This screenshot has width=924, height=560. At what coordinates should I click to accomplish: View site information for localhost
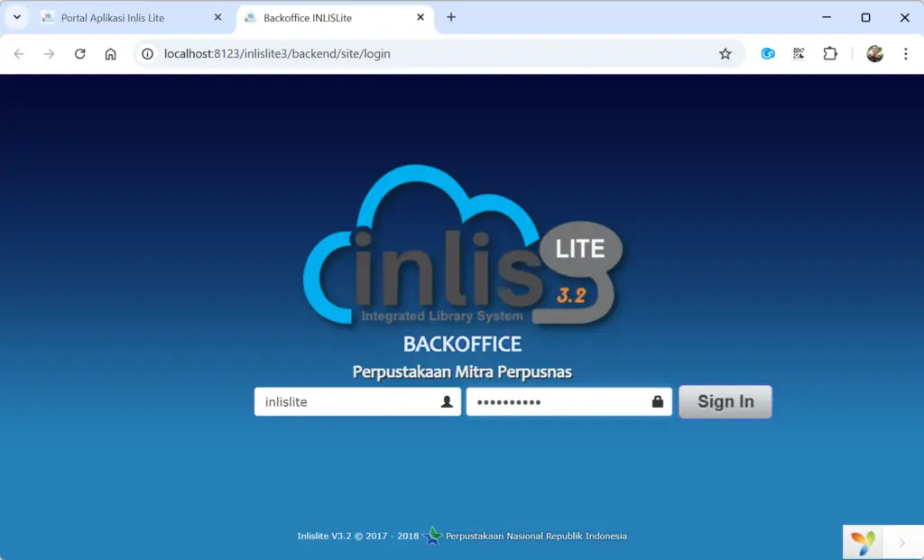pos(147,53)
